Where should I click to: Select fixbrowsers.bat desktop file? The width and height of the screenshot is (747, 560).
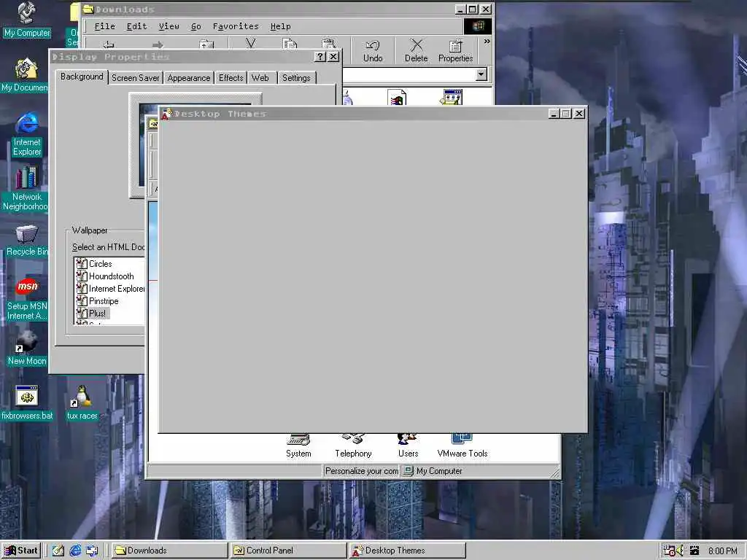point(27,402)
